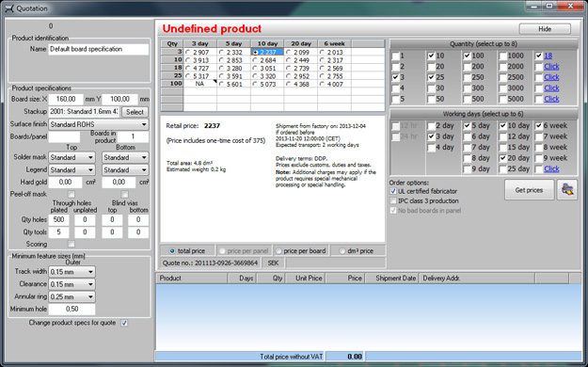Uncheck quantity 10 checkbox
Viewport: 588px width, 367px height.
pos(431,56)
